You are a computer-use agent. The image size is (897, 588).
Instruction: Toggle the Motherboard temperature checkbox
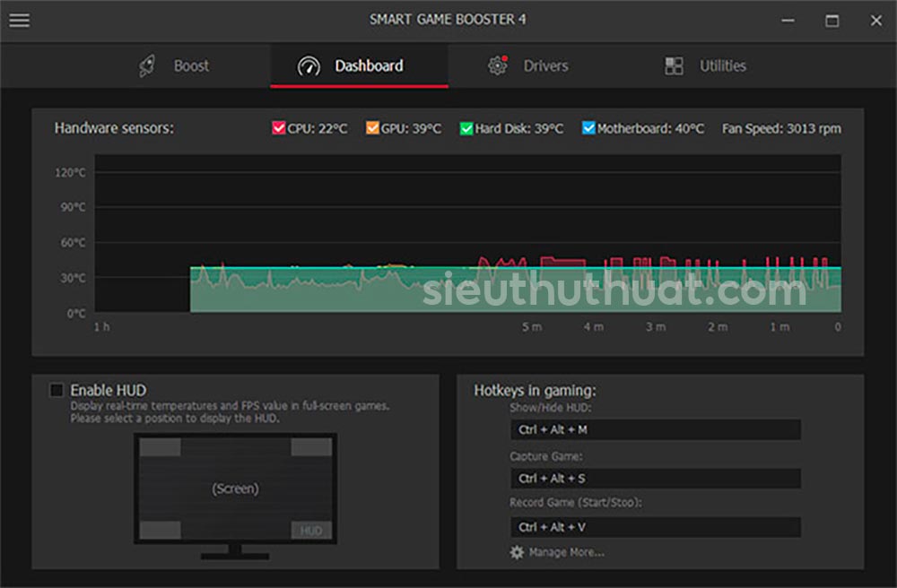(588, 128)
